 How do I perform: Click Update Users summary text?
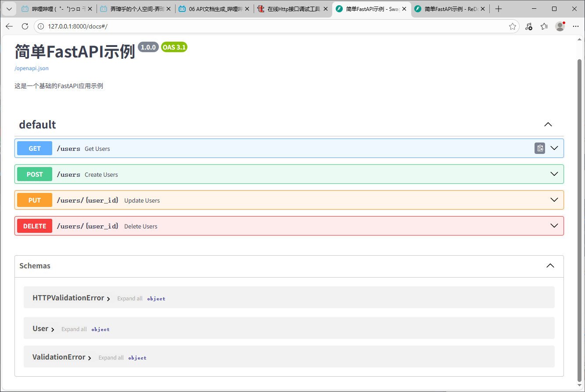[142, 200]
